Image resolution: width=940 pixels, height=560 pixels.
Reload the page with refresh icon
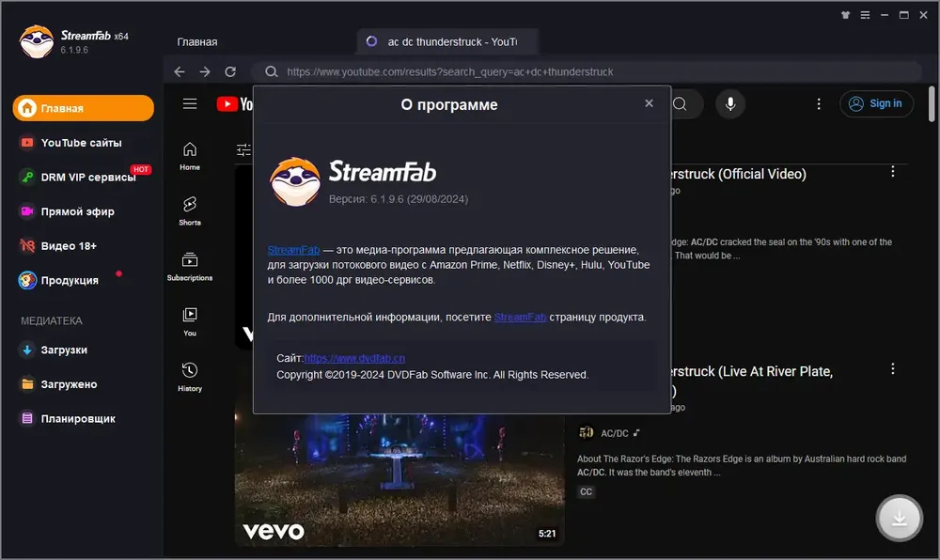coord(230,71)
